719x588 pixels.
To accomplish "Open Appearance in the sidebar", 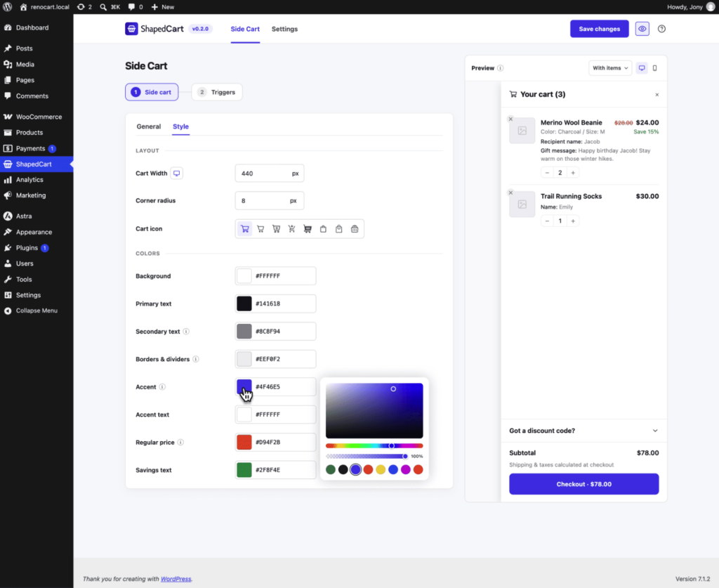I will [x=37, y=232].
